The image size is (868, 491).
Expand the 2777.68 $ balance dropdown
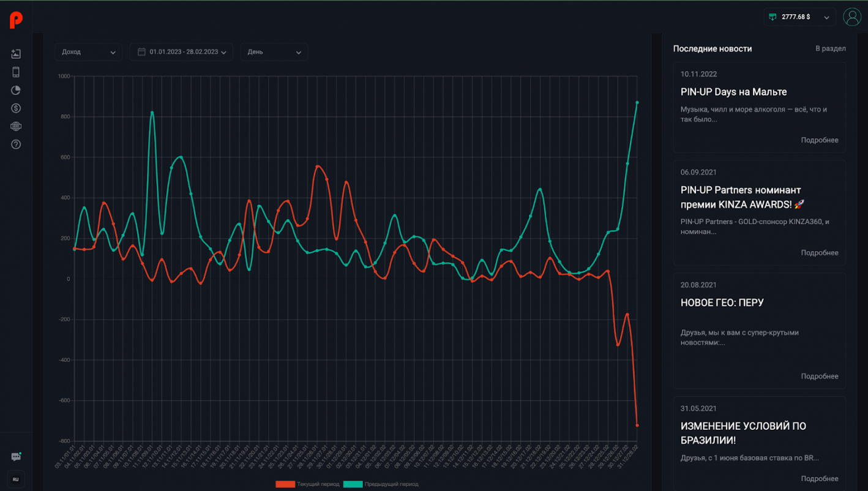pyautogui.click(x=799, y=17)
